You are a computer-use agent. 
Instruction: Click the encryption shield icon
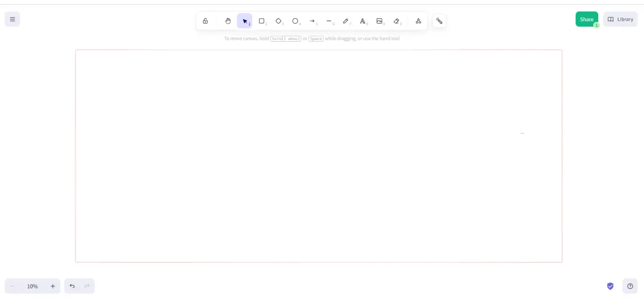(610, 286)
